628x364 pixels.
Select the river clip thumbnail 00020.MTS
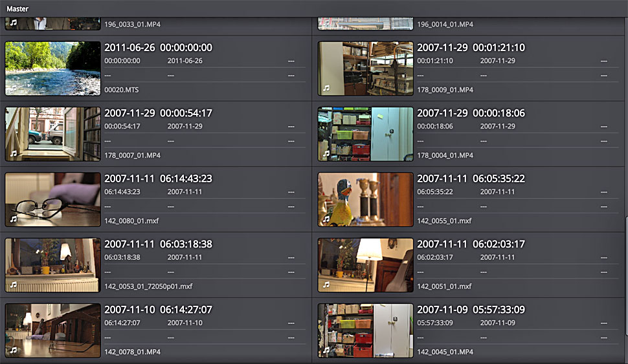(x=53, y=69)
